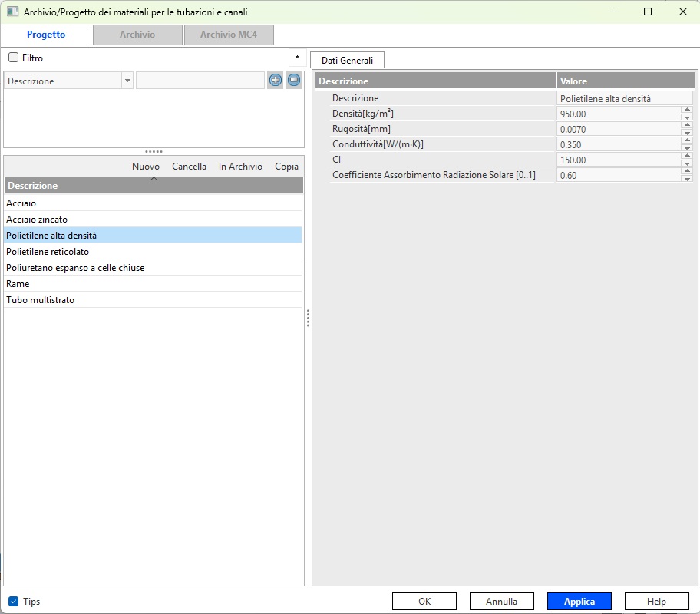The height and width of the screenshot is (614, 700).
Task: Click the plus icon to add filter
Action: [x=276, y=80]
